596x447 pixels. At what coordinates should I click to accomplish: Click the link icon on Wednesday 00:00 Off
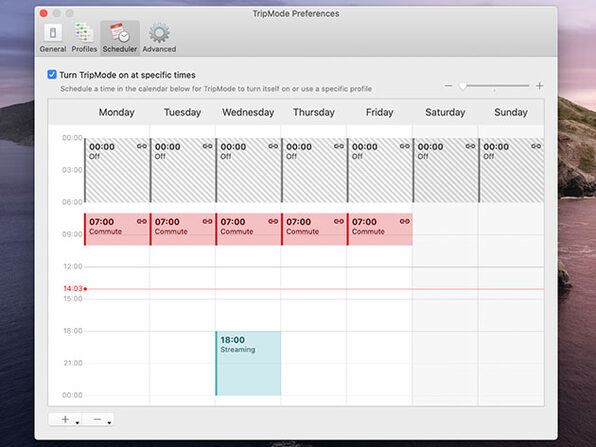click(x=273, y=146)
